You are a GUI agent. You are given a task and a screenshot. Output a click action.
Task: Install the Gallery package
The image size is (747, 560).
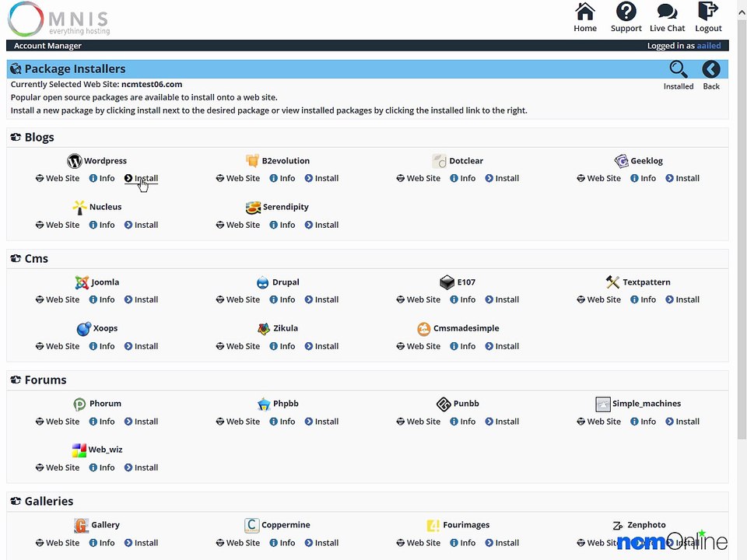point(141,543)
